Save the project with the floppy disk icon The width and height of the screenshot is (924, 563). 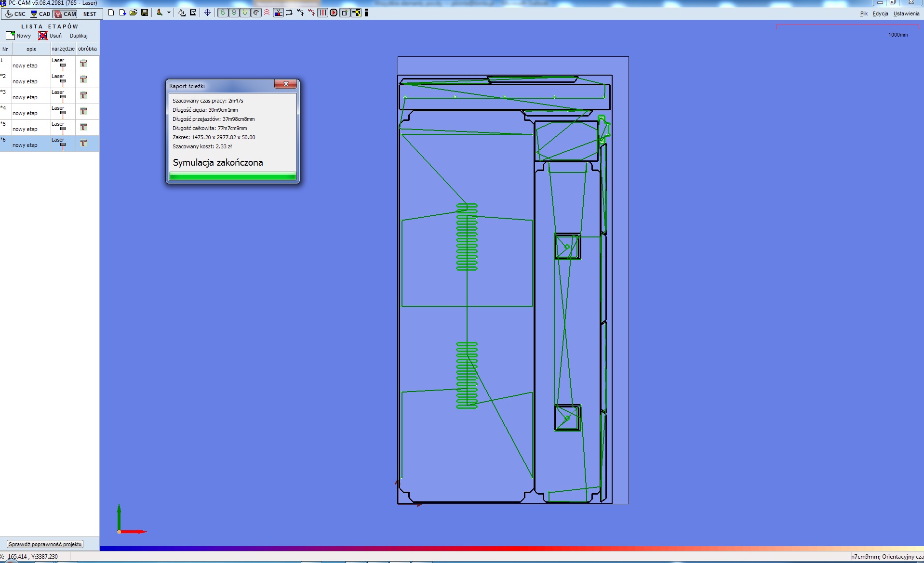(145, 13)
